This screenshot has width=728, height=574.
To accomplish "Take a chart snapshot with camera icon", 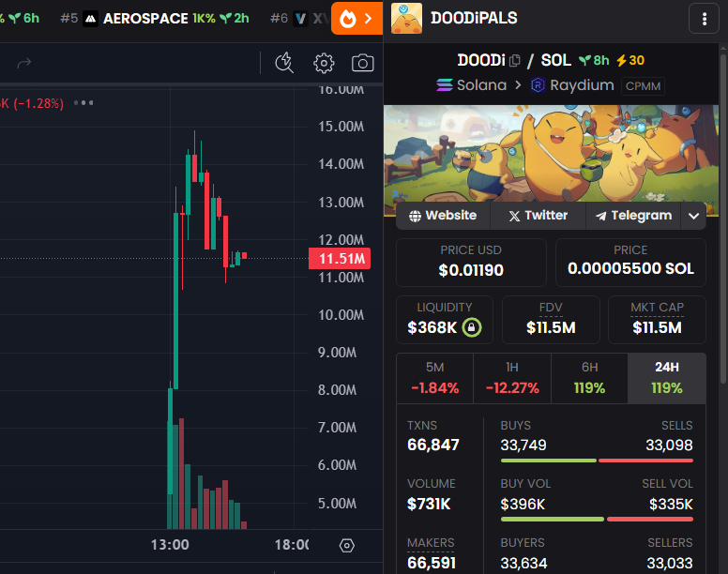I will (x=363, y=63).
